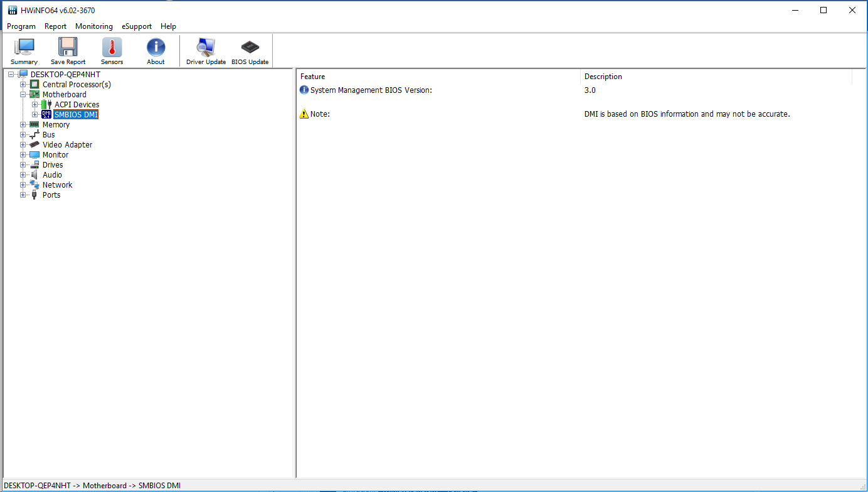Expand the Video Adapter node
The height and width of the screenshot is (492, 868).
click(x=23, y=145)
